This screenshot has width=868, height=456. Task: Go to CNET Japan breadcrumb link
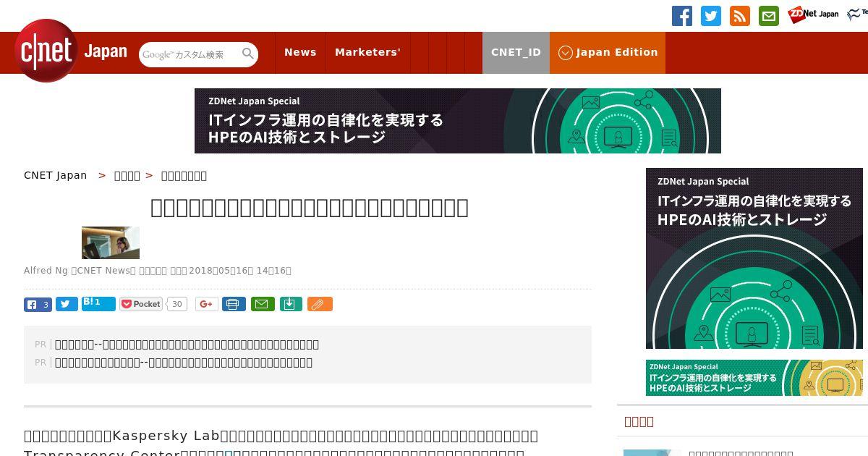[56, 175]
